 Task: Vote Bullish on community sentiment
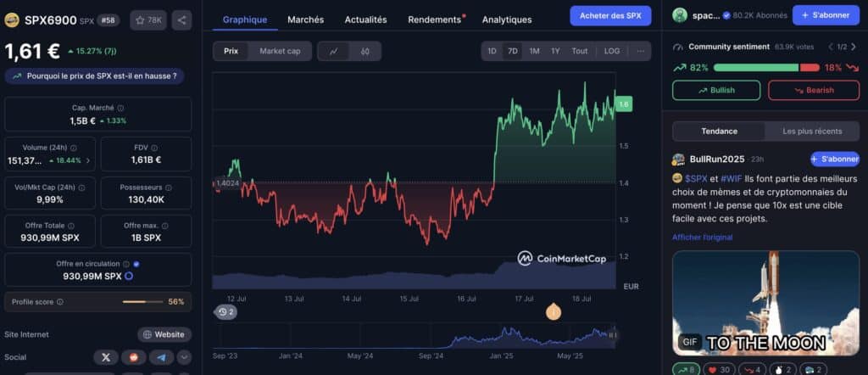(x=716, y=90)
